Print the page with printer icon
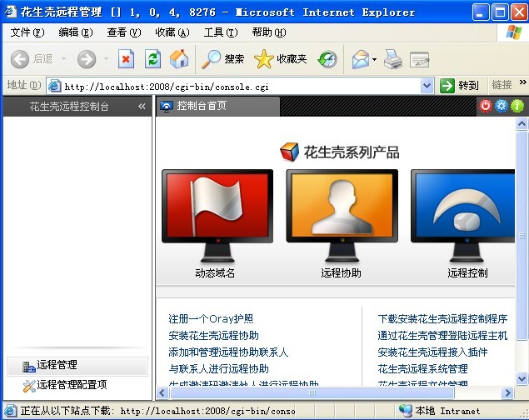 393,59
